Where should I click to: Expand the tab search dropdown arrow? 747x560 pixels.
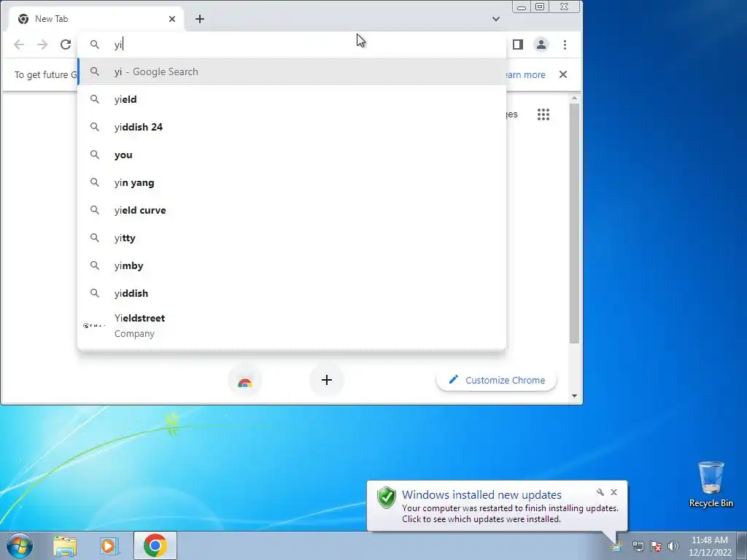[x=496, y=19]
